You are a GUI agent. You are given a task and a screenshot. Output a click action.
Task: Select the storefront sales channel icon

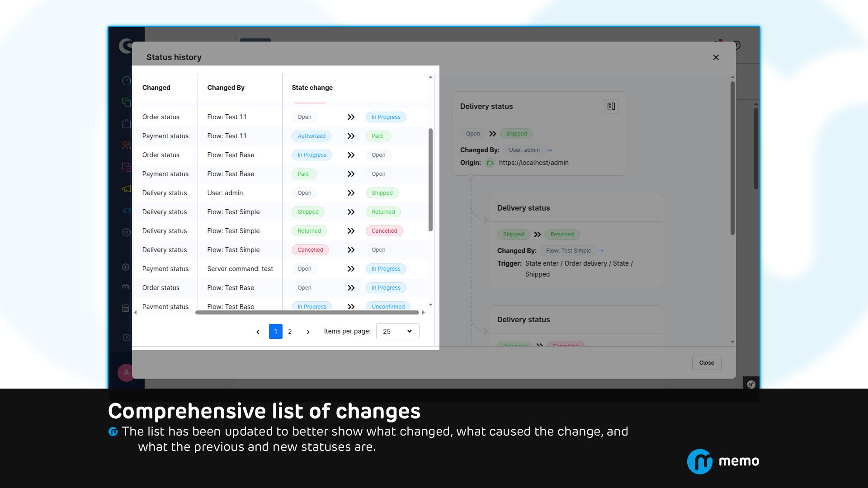126,308
